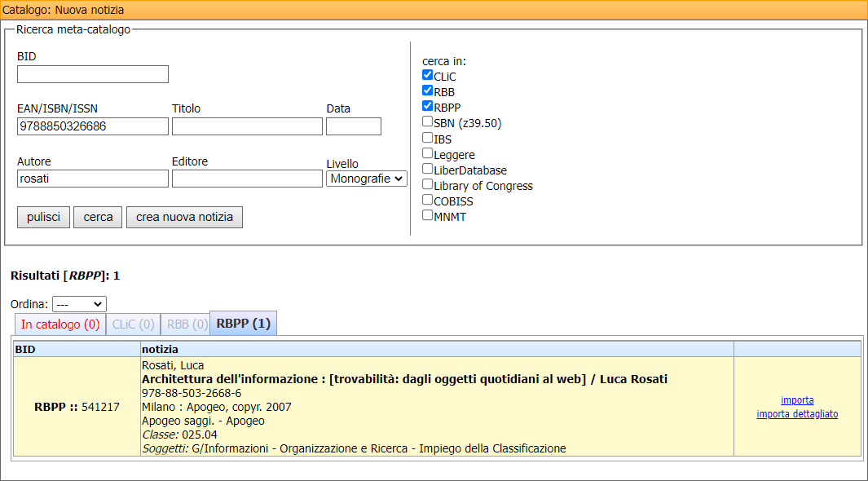Open the Livello dropdown showing Monografie
The image size is (868, 481).
(x=367, y=179)
